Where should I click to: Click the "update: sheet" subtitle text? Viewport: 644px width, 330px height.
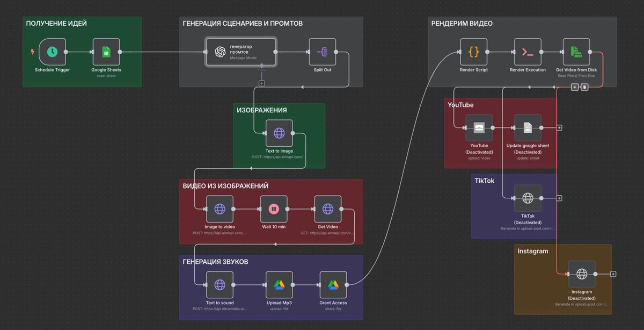tap(528, 159)
